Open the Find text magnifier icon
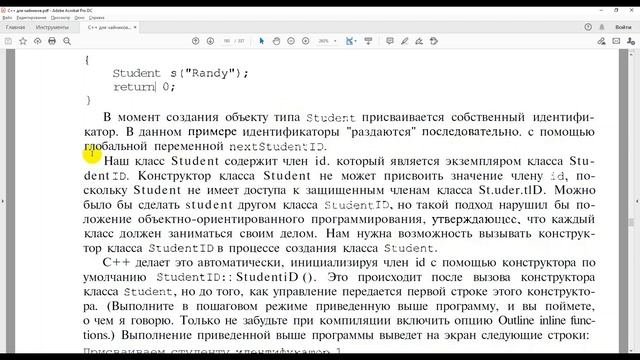This screenshot has width=640, height=360. pyautogui.click(x=67, y=41)
